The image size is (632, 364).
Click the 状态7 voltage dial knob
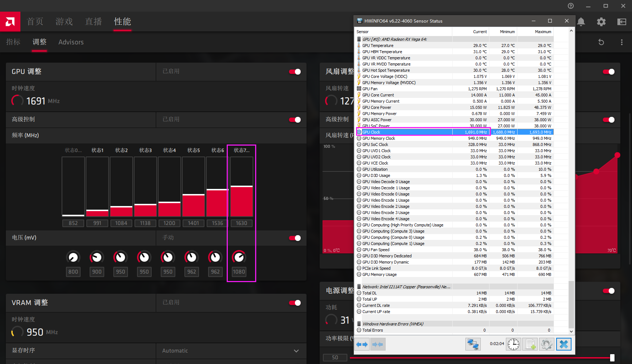(x=239, y=257)
